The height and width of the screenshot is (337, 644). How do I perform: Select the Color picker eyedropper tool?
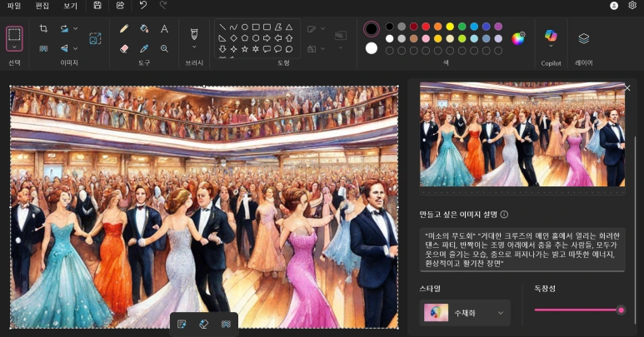coord(144,48)
